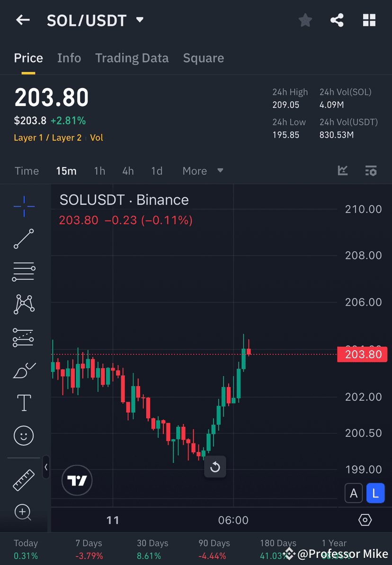Open the More timeframes dropdown
This screenshot has height=565, width=392.
(203, 171)
